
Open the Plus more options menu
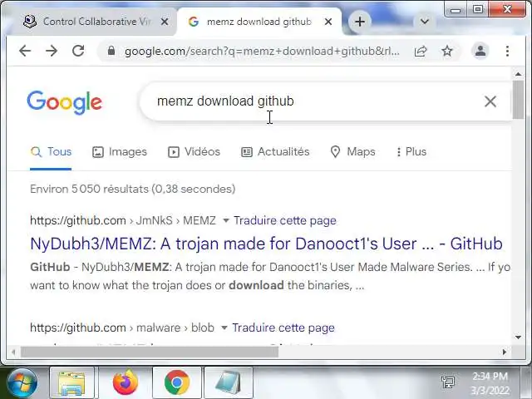tap(411, 151)
